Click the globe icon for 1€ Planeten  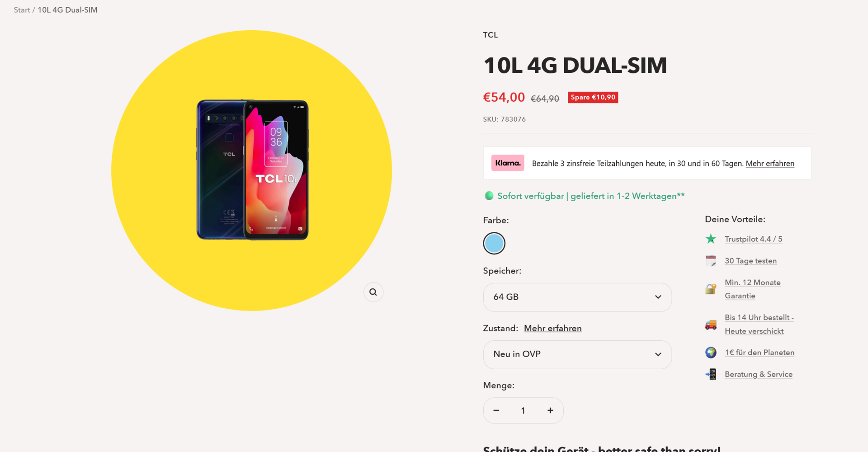[x=711, y=353]
